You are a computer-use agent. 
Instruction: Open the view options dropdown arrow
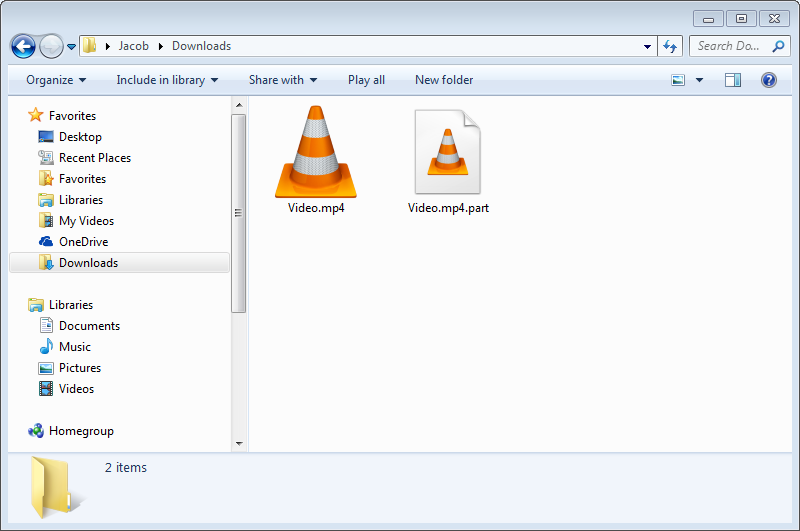(699, 80)
